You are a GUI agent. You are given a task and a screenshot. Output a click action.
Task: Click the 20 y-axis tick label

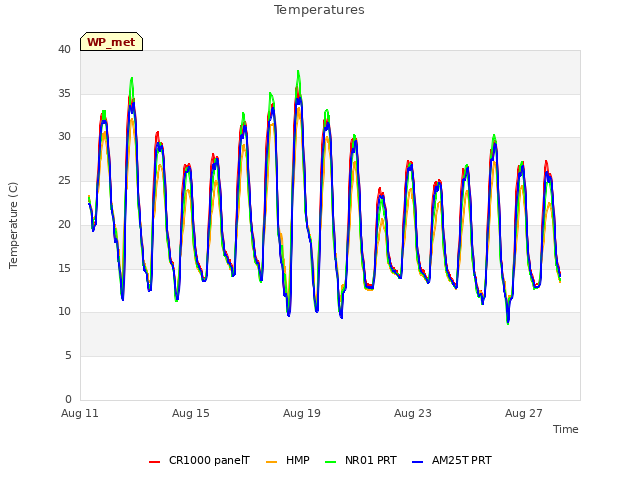point(64,224)
